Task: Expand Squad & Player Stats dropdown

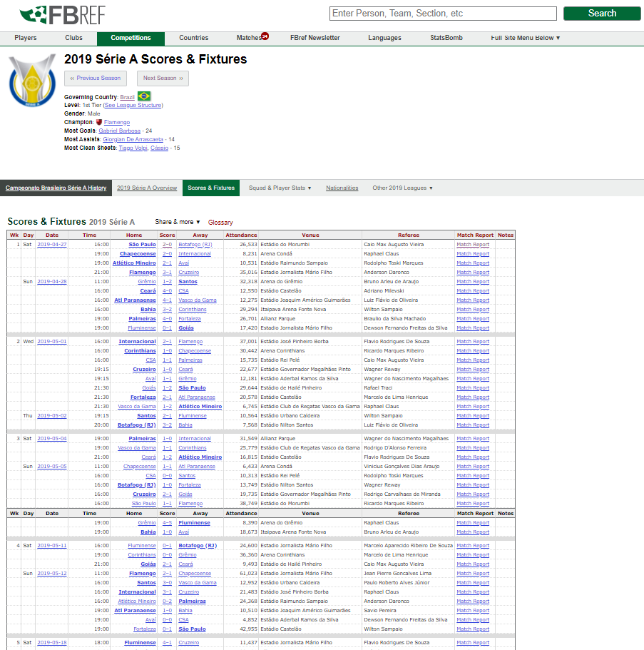Action: point(280,188)
